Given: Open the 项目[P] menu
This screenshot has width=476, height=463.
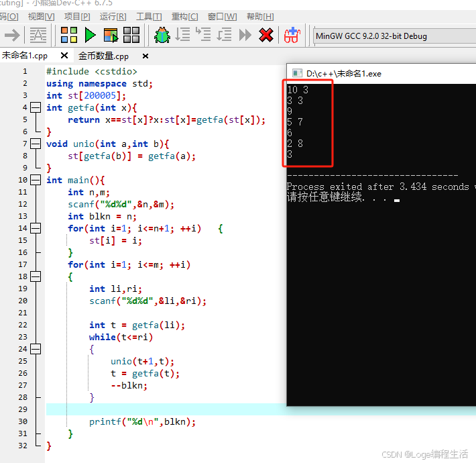Looking at the screenshot, I should [x=77, y=16].
